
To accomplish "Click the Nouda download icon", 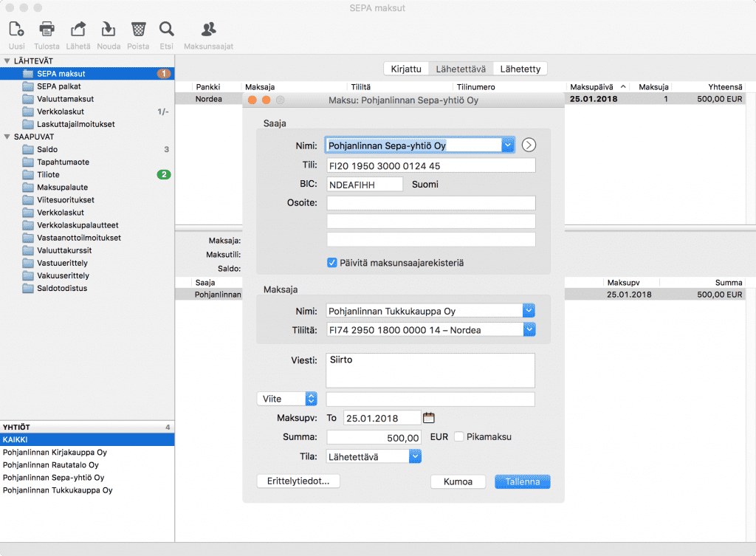I will (x=109, y=30).
